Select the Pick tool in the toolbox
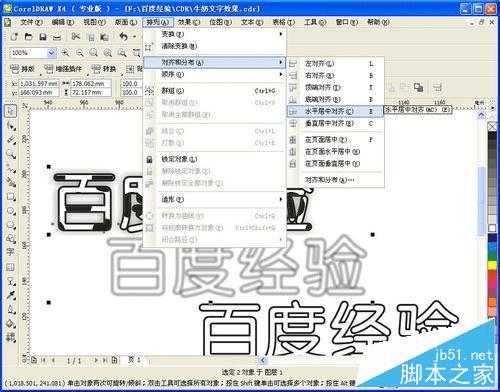 (x=10, y=111)
